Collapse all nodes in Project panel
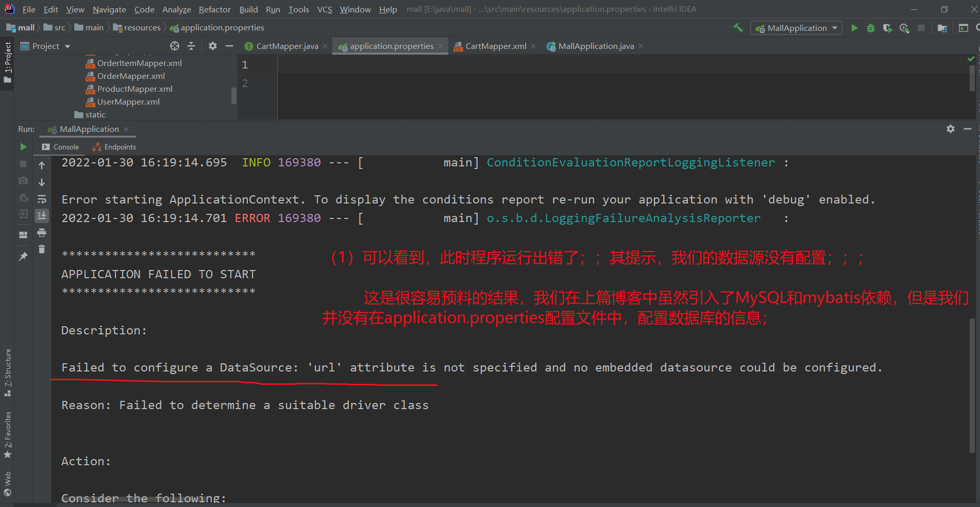This screenshot has width=980, height=507. point(191,46)
